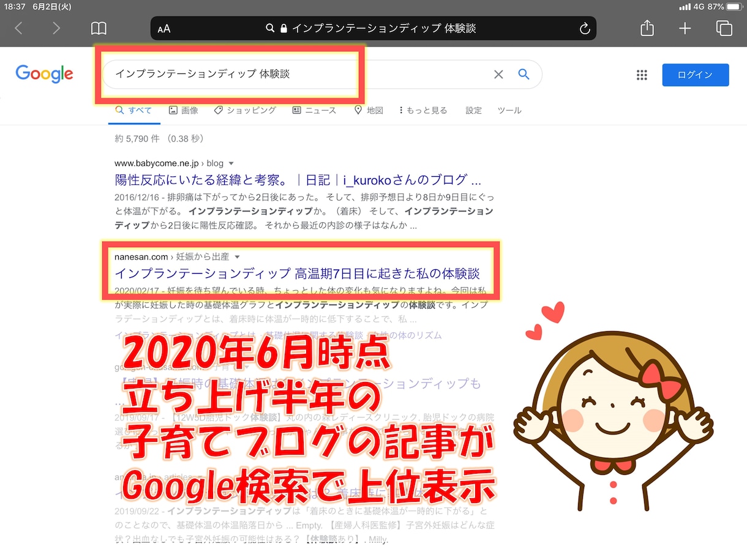Tap the Safari address bar
This screenshot has height=560, width=747.
click(x=374, y=28)
